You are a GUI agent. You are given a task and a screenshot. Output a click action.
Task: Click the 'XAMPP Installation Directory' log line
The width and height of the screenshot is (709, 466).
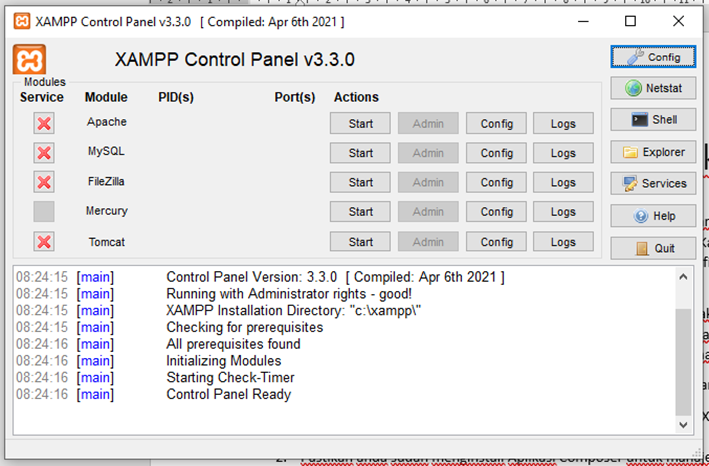click(293, 311)
